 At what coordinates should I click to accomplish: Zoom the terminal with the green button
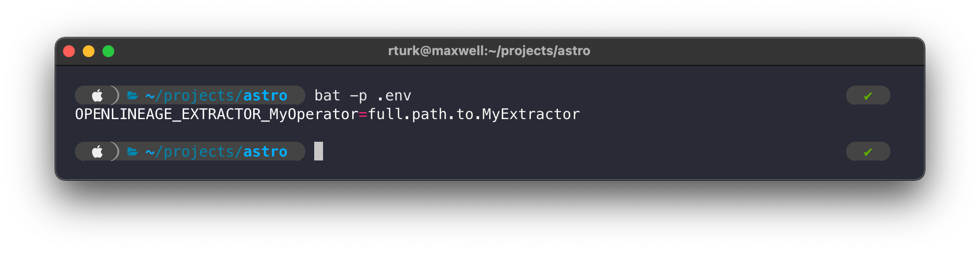(108, 51)
